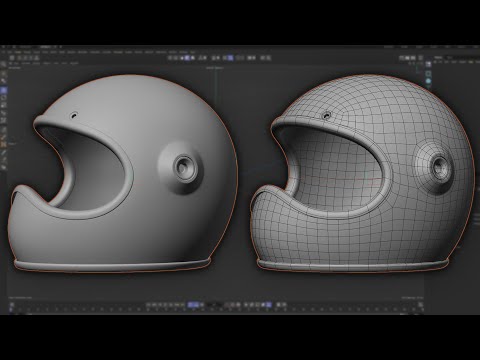The width and height of the screenshot is (480, 360).
Task: Click the helmet wireframe model in right viewport
Action: click(x=362, y=173)
